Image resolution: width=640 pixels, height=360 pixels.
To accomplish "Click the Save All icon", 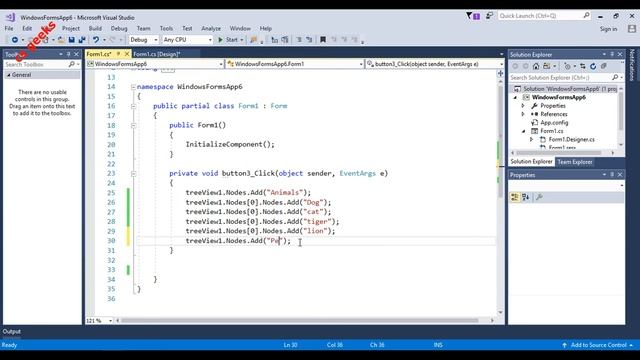I will 82,40.
